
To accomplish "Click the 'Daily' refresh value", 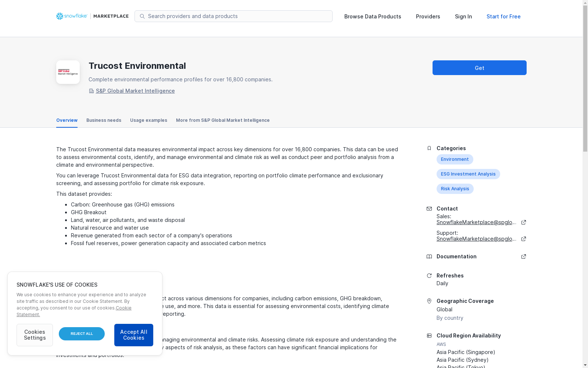I will [x=442, y=283].
